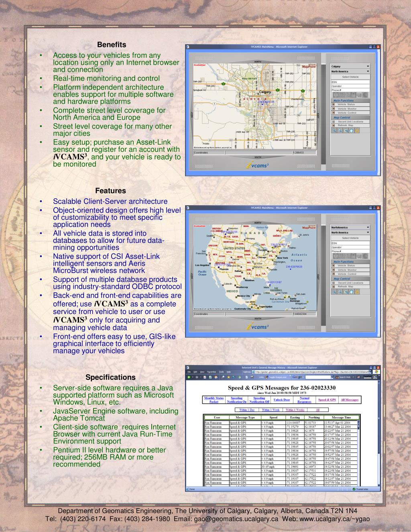Click Favorites star in message history browser toolbar
Screen dimensions: 411x532
point(229,377)
